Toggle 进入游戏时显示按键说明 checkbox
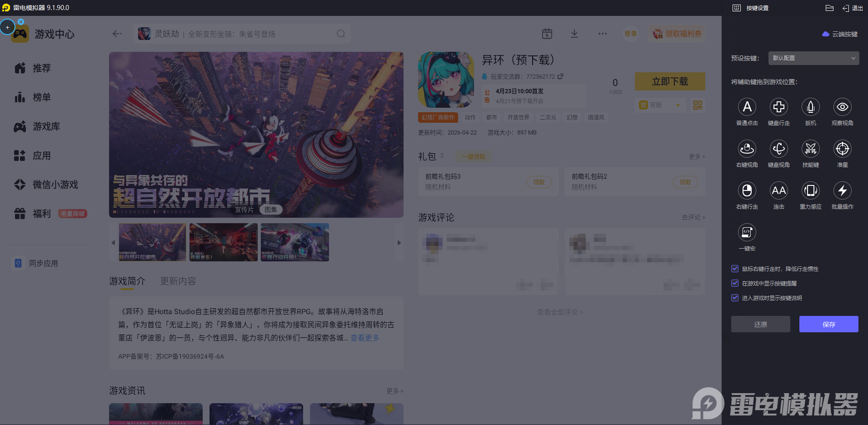The height and width of the screenshot is (425, 868). click(735, 298)
